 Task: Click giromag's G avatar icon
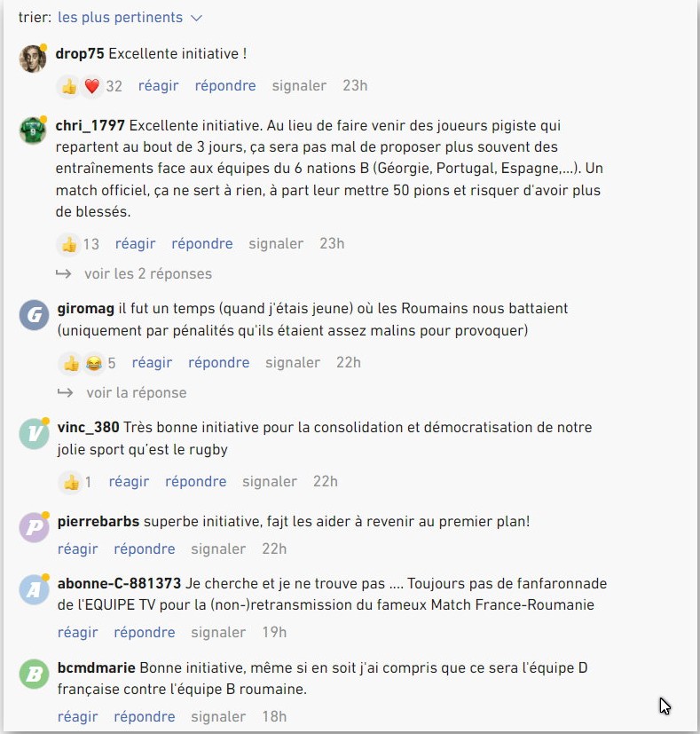33,313
